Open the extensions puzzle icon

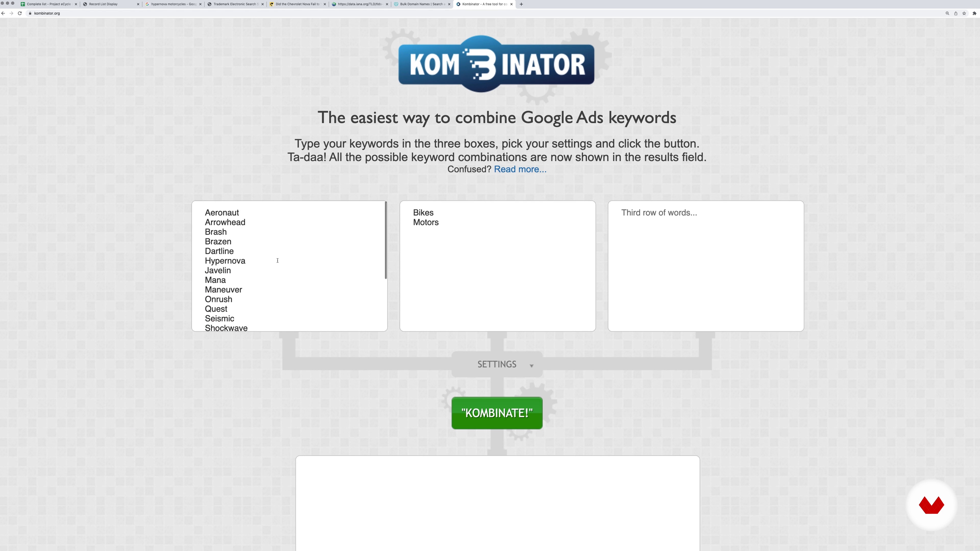coord(974,13)
